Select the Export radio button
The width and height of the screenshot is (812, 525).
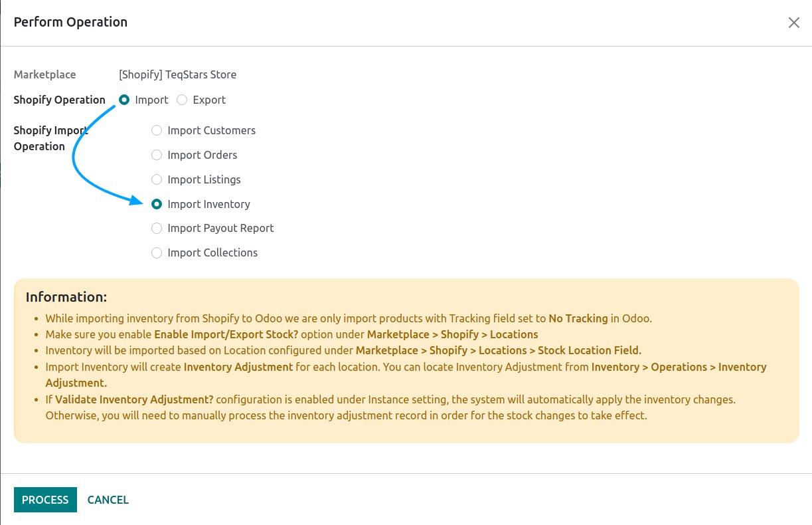(182, 100)
